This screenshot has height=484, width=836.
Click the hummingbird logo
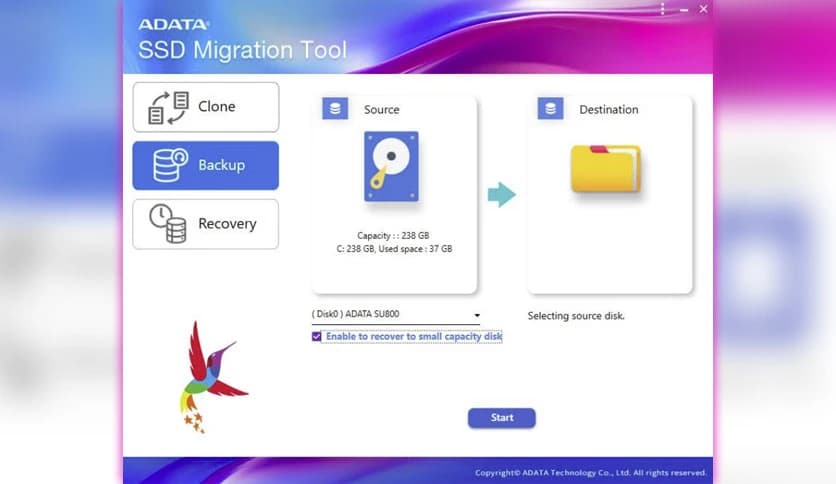pos(214,377)
